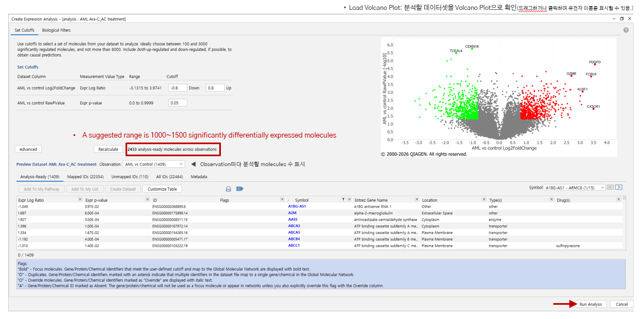The height and width of the screenshot is (319, 644).
Task: Open the AASS symbol link
Action: (x=293, y=219)
